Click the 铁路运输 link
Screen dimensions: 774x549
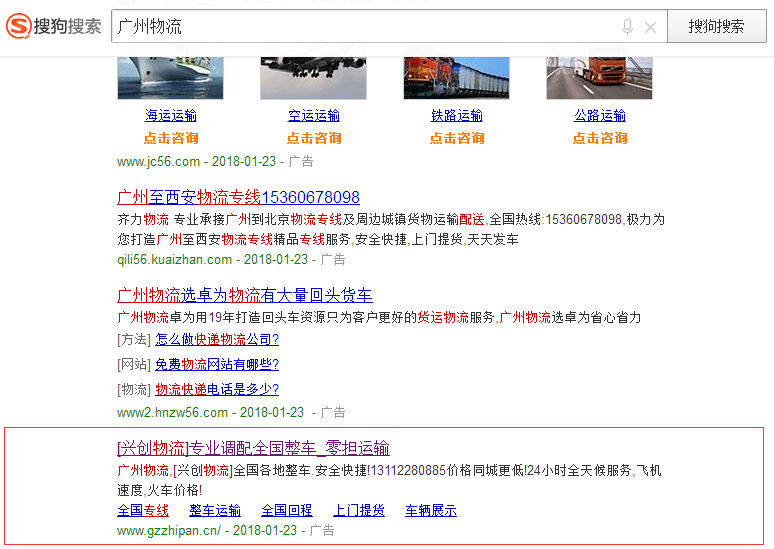(x=457, y=115)
